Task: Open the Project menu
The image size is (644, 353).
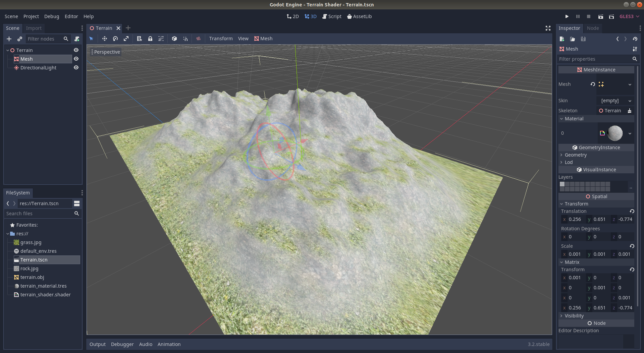Action: (x=31, y=16)
